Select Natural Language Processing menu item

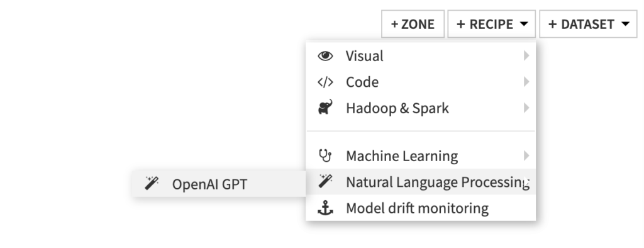tap(421, 182)
